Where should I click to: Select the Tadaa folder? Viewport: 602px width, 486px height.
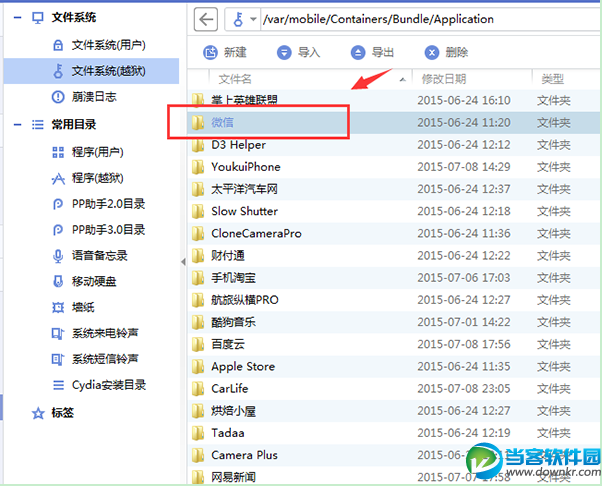click(x=228, y=433)
